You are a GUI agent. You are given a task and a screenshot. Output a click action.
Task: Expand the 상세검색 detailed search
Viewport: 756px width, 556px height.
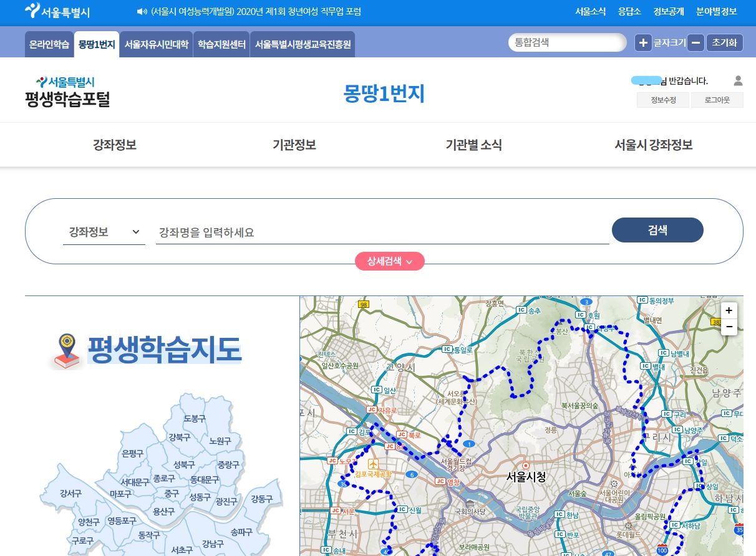[390, 261]
